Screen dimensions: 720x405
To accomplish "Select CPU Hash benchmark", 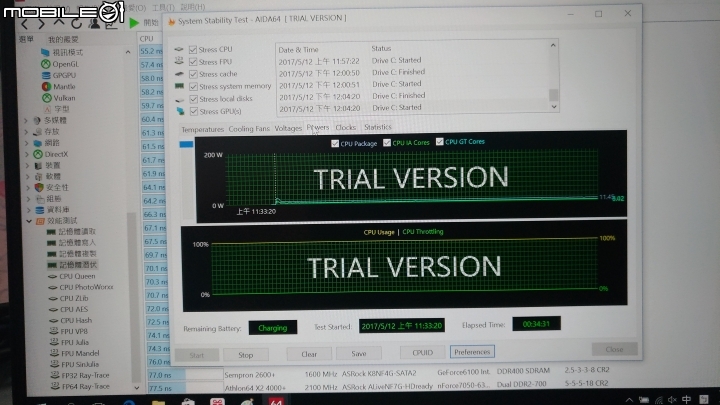I will click(x=76, y=320).
